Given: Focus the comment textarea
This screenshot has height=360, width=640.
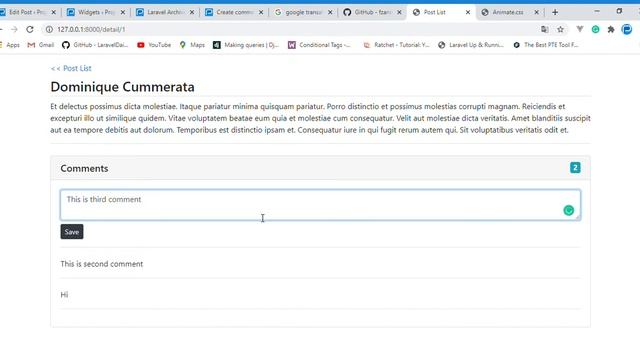Looking at the screenshot, I should pyautogui.click(x=320, y=205).
